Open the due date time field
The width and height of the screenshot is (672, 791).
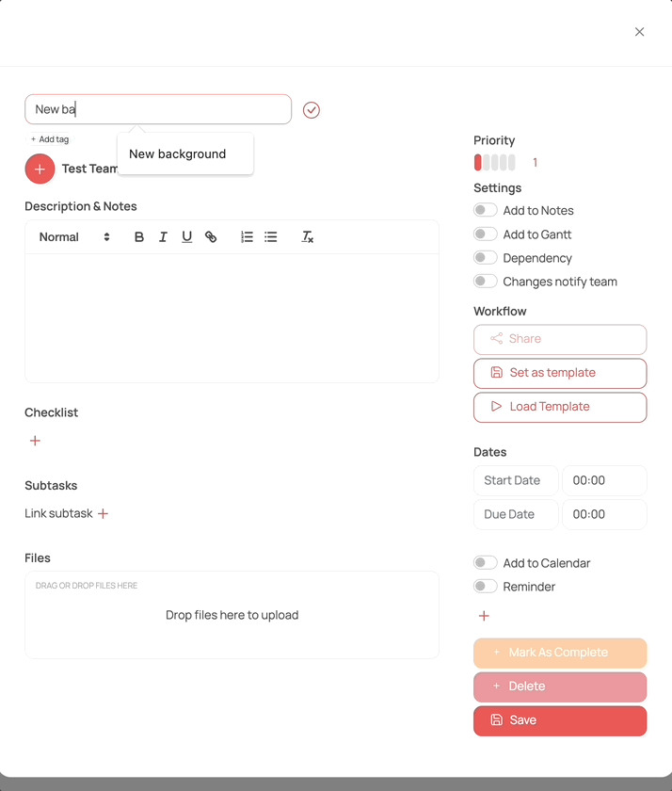[x=604, y=514]
